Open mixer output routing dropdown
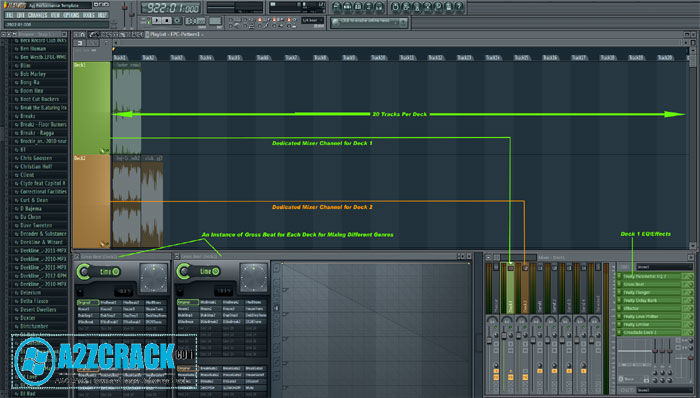 664,390
